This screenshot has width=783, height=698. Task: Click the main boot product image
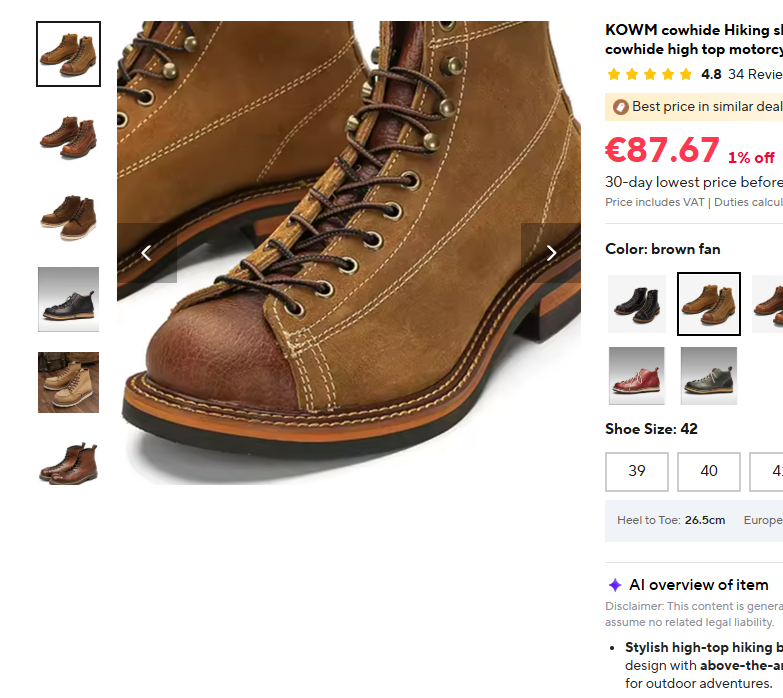[349, 253]
